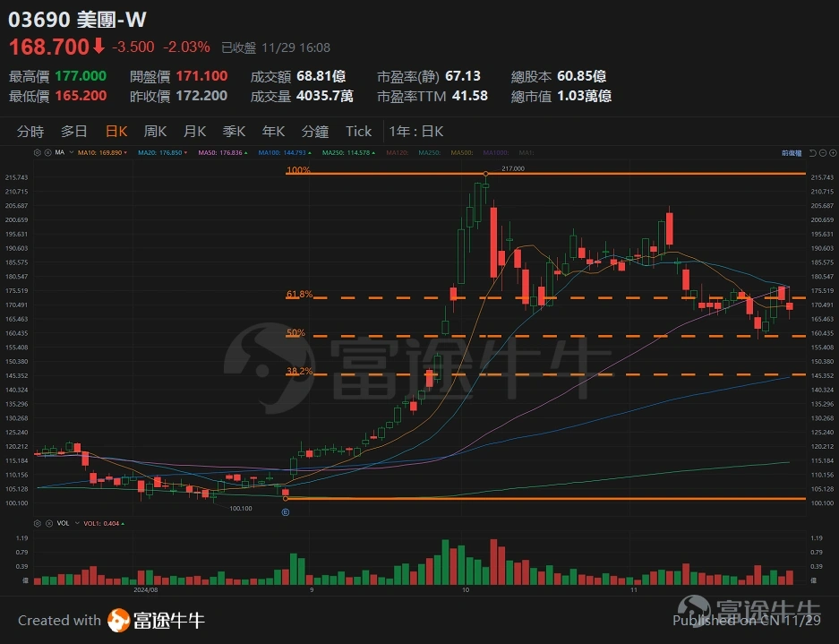Click 最高價 value 177.000
This screenshot has height=644, width=839.
tap(81, 76)
